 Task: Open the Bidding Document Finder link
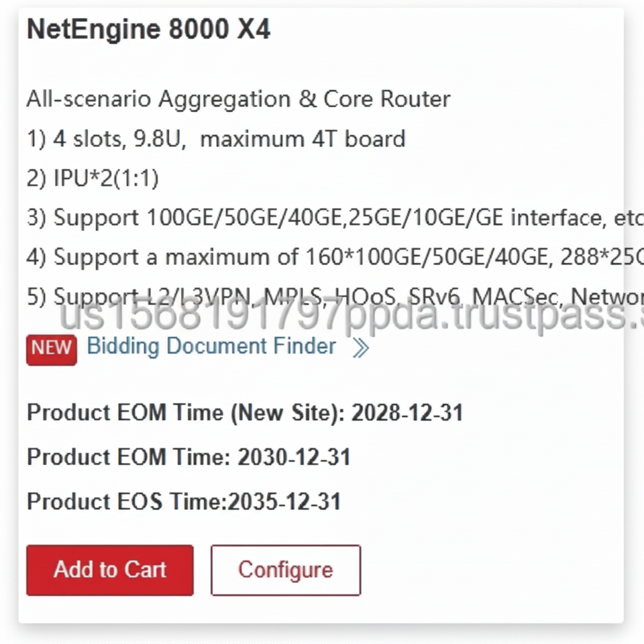[211, 346]
